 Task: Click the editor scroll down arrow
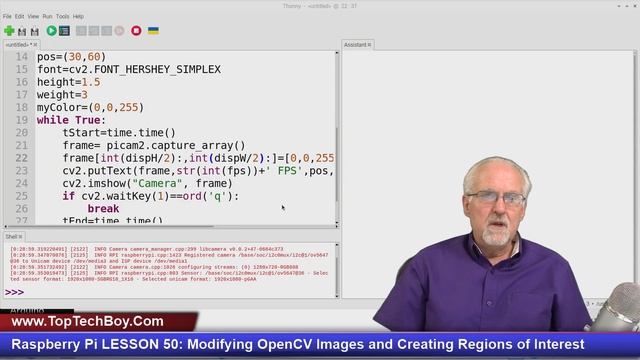tap(337, 223)
